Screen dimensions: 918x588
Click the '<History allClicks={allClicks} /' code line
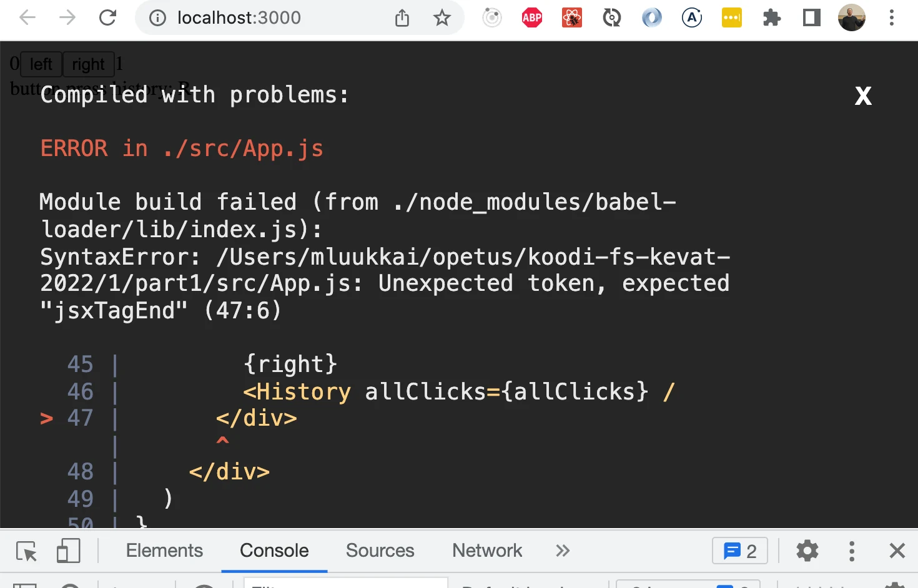[x=459, y=392]
